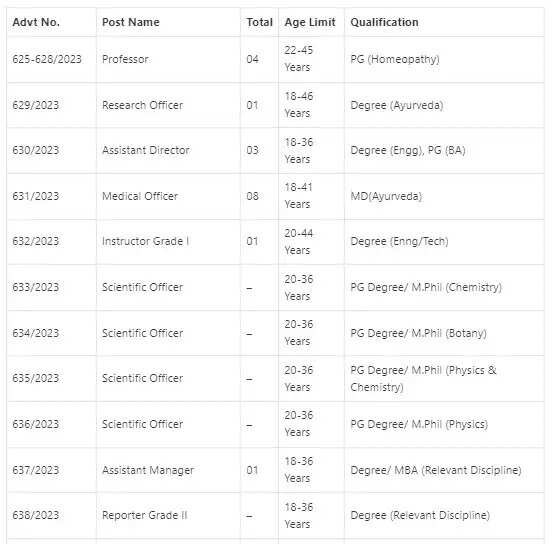
Task: Select advt number 635/2023 cell
Action: tap(36, 378)
